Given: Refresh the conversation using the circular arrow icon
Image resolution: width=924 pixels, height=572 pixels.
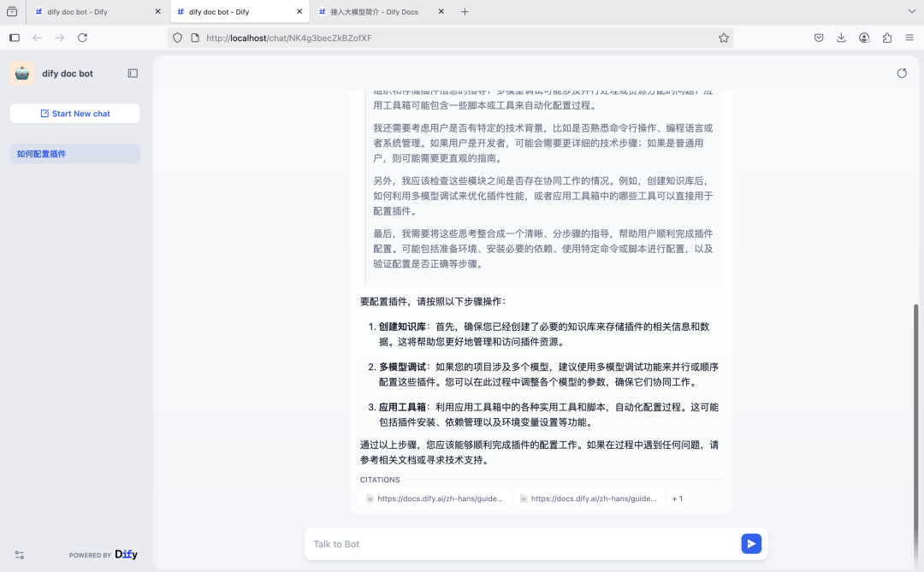Looking at the screenshot, I should (902, 74).
